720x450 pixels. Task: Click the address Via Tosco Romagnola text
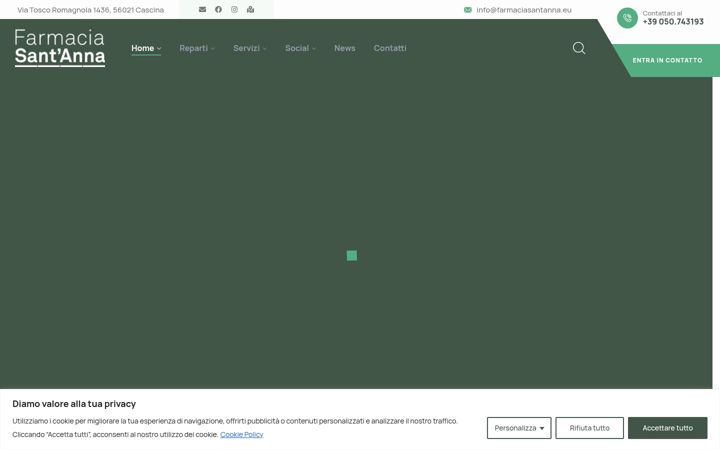90,10
